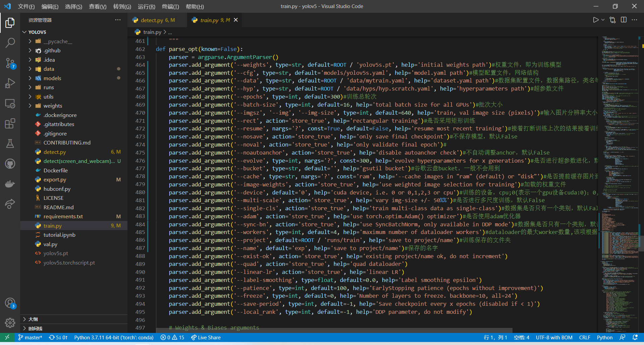Change language mode Python in status bar
The image size is (644, 345).
(x=604, y=337)
